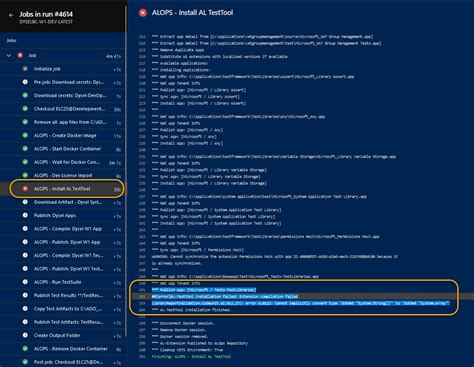The width and height of the screenshot is (474, 367).
Task: Click the log line 'Remove duplicate Apps'
Action: point(178,50)
